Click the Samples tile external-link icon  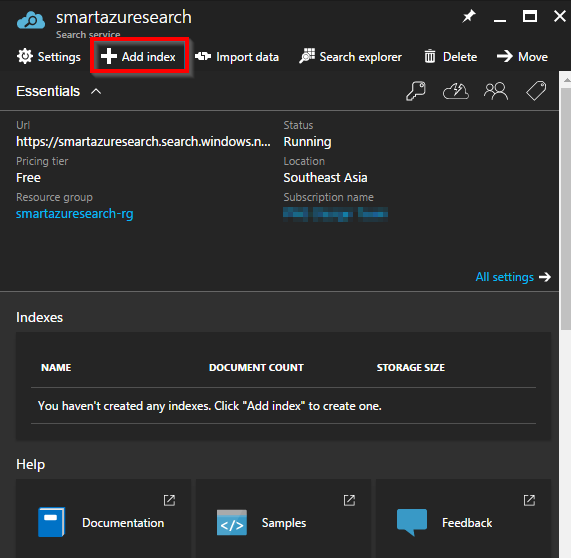point(349,500)
